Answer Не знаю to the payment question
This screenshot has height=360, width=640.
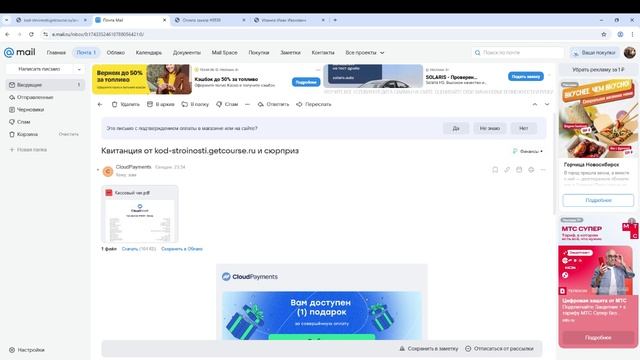tap(490, 128)
